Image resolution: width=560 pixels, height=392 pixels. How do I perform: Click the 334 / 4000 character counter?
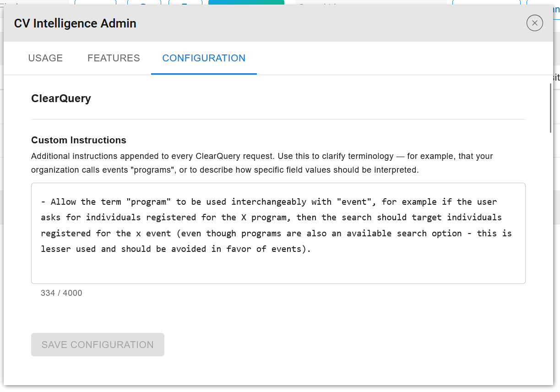[x=61, y=293]
